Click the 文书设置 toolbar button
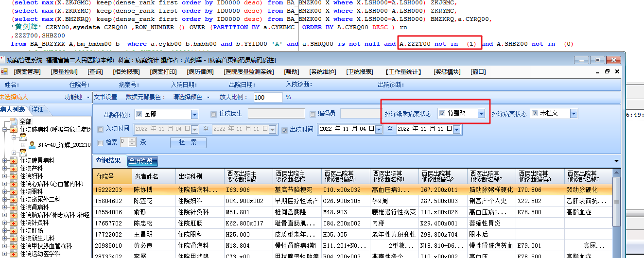The height and width of the screenshot is (258, 644). [x=105, y=97]
